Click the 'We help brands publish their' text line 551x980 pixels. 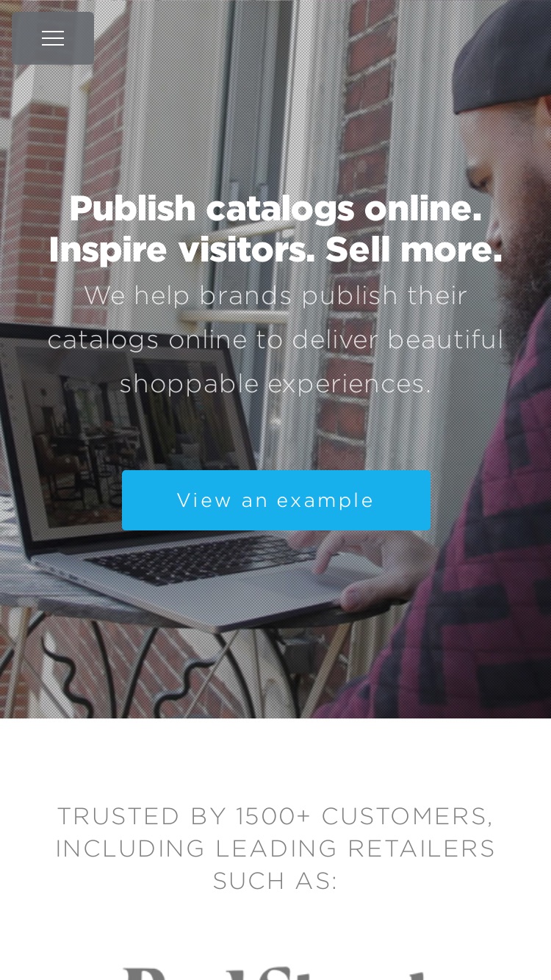275,296
